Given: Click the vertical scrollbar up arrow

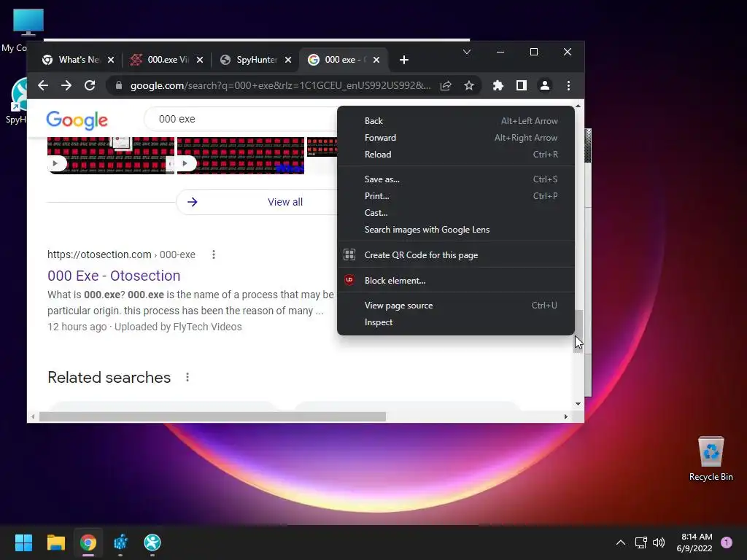Looking at the screenshot, I should [x=578, y=106].
